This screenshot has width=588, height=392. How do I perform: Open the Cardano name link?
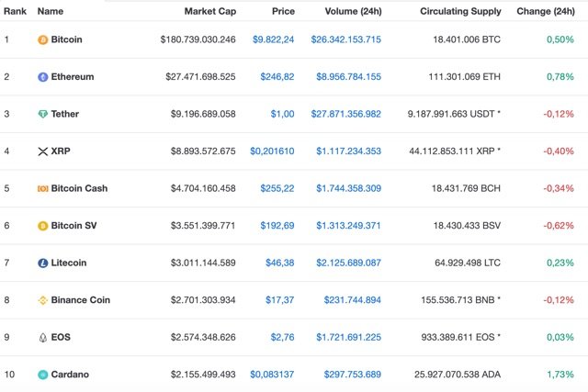coord(71,375)
